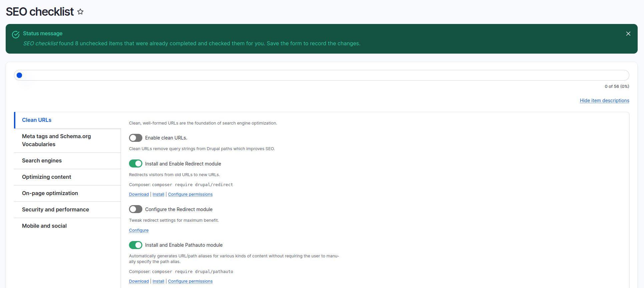Dismiss the status message with the X
The width and height of the screenshot is (644, 288).
[x=628, y=34]
